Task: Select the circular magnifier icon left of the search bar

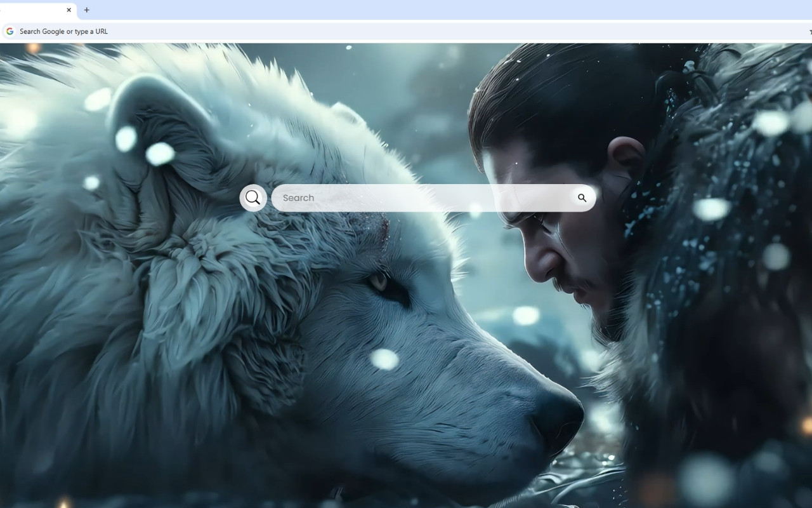Action: [253, 197]
